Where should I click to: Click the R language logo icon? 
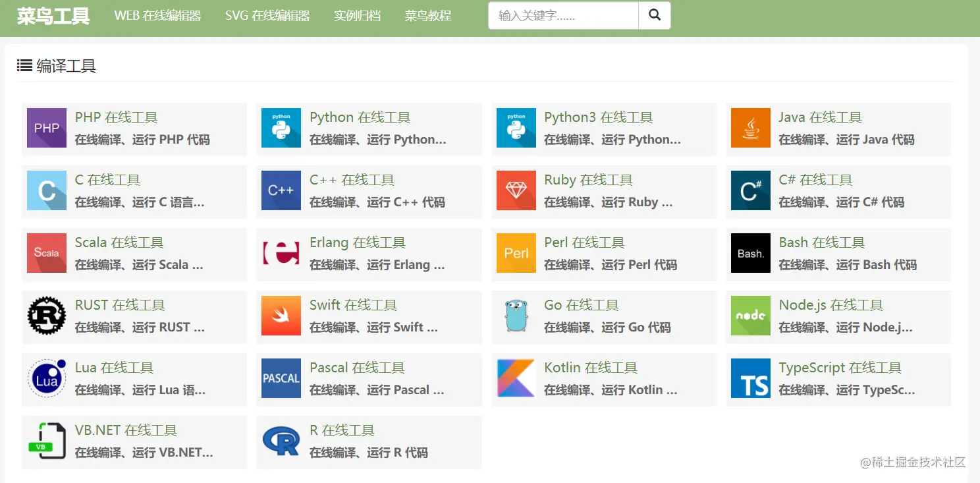click(x=281, y=441)
